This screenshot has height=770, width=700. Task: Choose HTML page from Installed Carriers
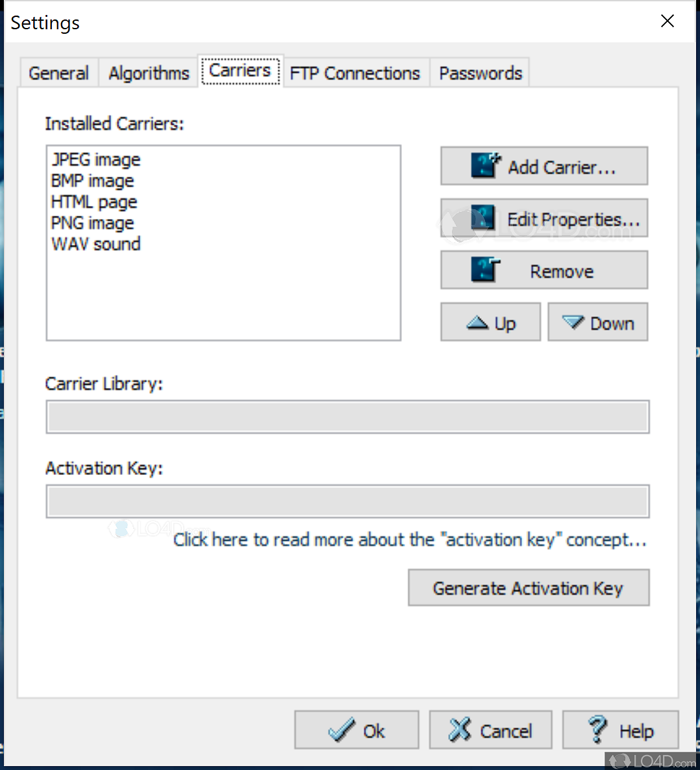point(94,202)
